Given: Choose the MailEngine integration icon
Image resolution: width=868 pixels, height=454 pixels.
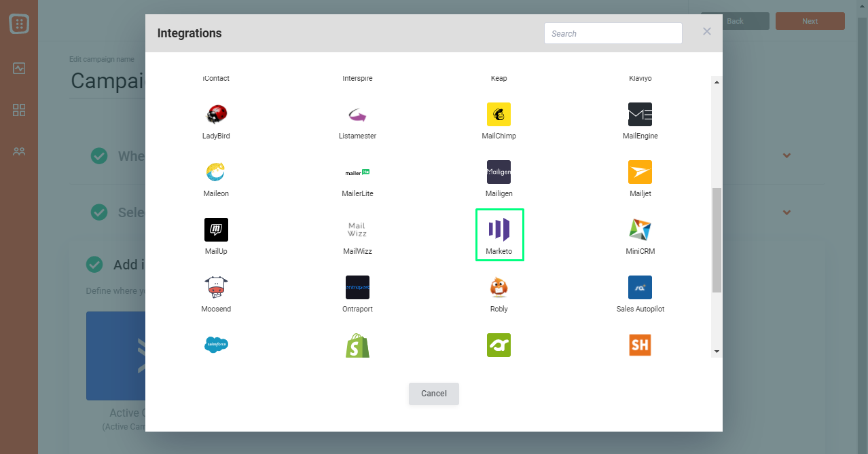Looking at the screenshot, I should tap(640, 115).
